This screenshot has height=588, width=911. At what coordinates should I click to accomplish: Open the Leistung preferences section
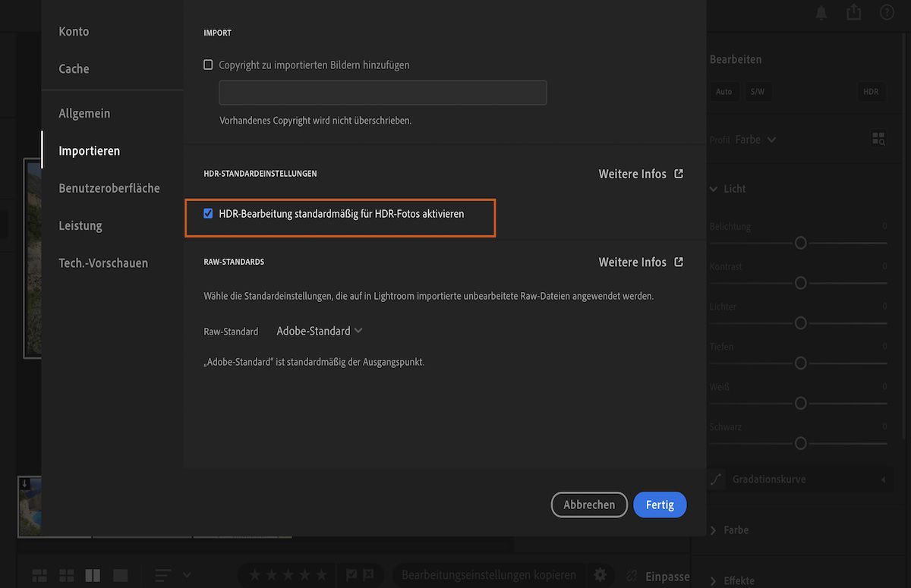(80, 225)
